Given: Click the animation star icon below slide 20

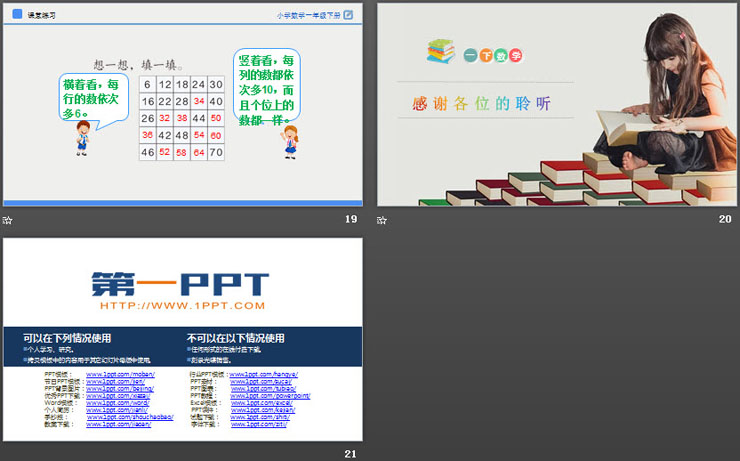Looking at the screenshot, I should 382,220.
